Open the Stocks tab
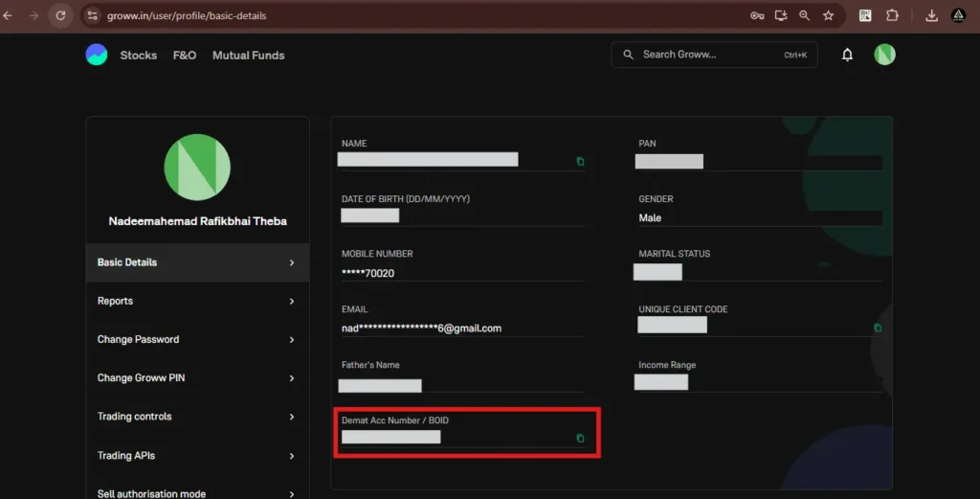Viewport: 980px width, 499px height. (x=138, y=55)
